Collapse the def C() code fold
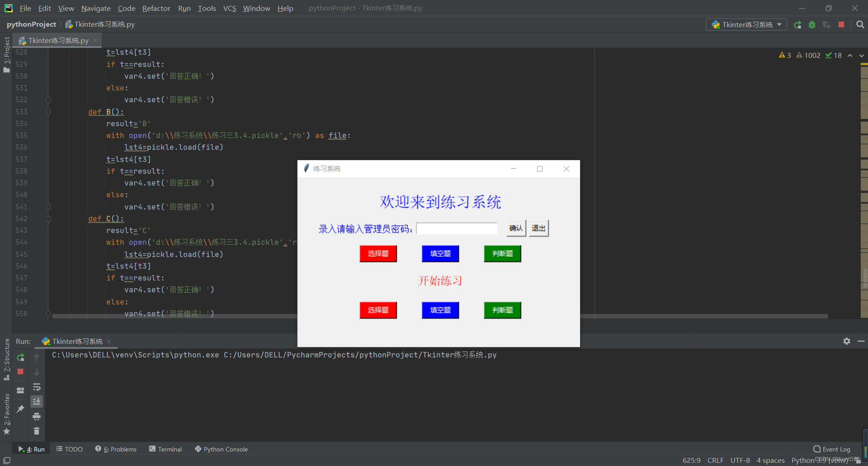Screen dimensions: 868x466 point(48,219)
